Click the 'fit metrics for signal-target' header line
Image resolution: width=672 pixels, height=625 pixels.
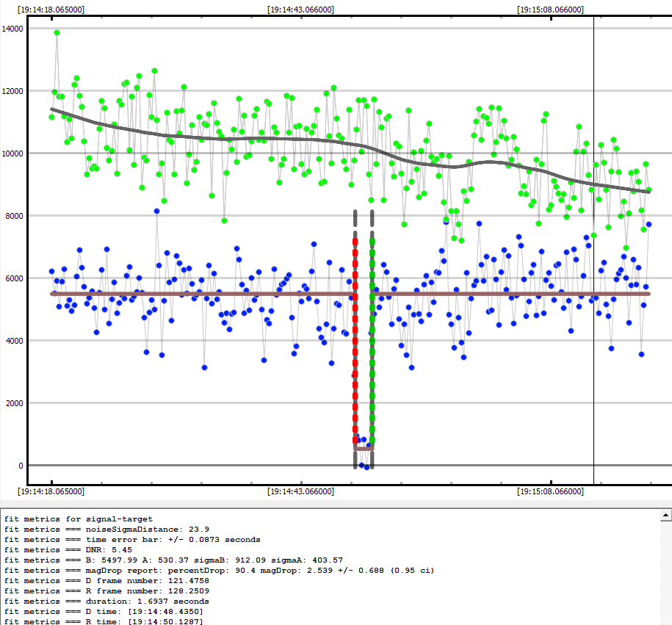pos(79,519)
